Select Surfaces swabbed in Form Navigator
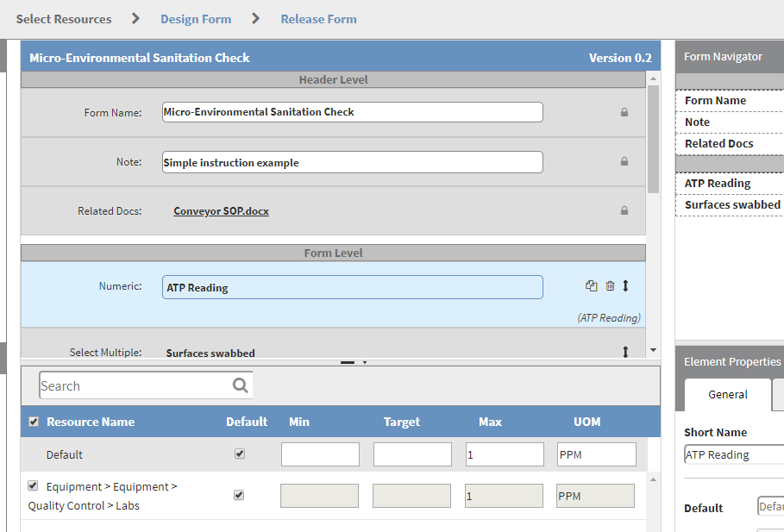784x532 pixels. [x=730, y=205]
